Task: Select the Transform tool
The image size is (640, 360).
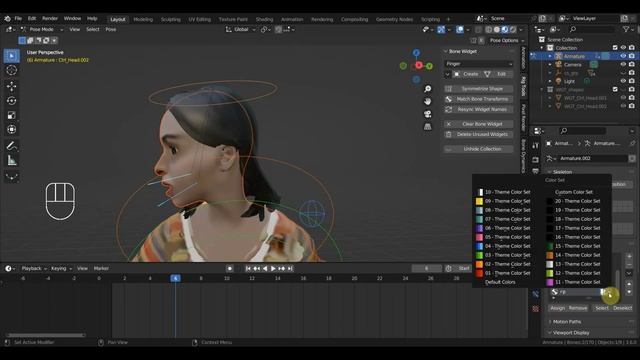Action: [x=11, y=129]
